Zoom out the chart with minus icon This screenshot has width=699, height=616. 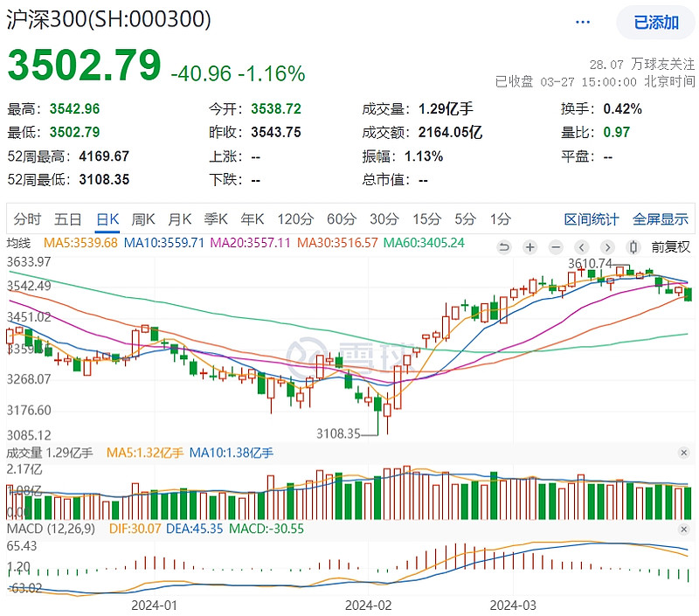(556, 247)
